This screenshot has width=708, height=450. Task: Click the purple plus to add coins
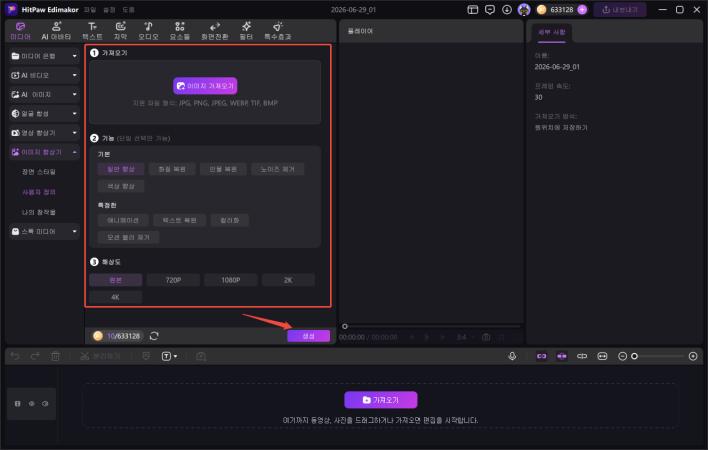[582, 9]
